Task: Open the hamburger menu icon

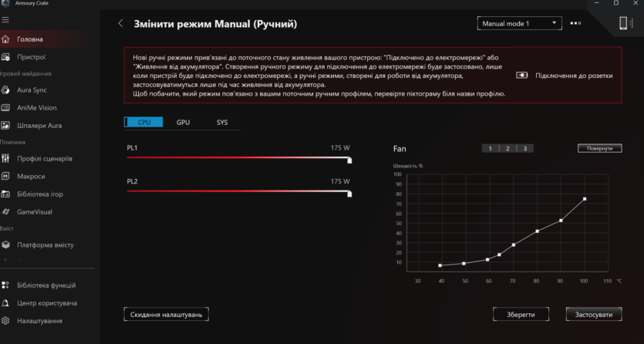Action: (x=5, y=20)
